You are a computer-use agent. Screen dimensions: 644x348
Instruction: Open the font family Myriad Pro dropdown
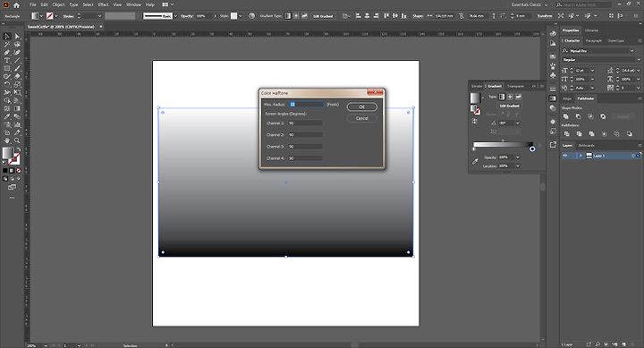click(631, 50)
